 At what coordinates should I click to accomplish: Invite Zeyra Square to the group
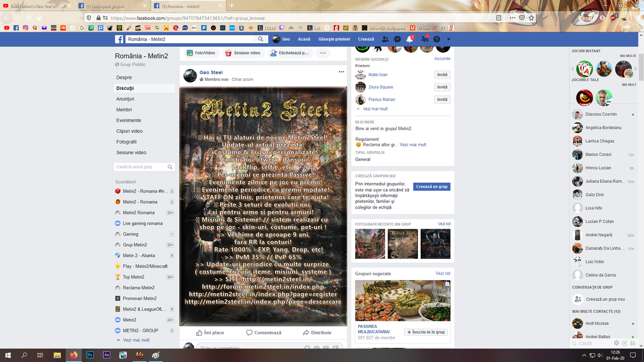[442, 87]
